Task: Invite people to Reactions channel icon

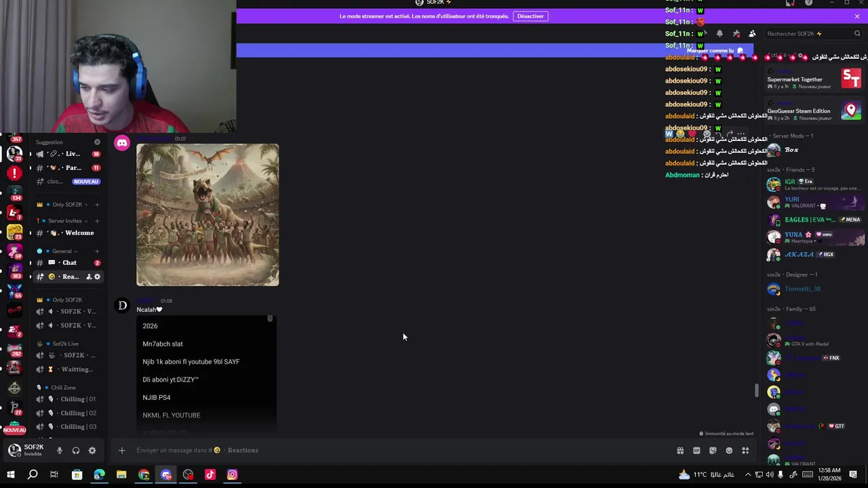Action: coord(89,277)
